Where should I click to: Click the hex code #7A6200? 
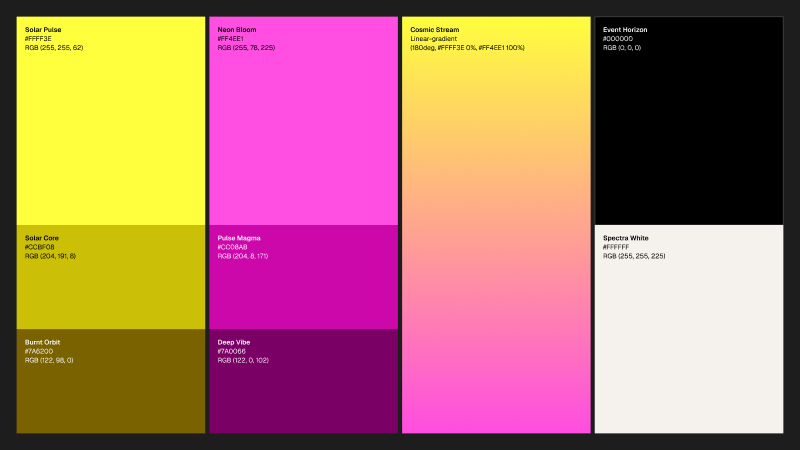pyautogui.click(x=39, y=352)
